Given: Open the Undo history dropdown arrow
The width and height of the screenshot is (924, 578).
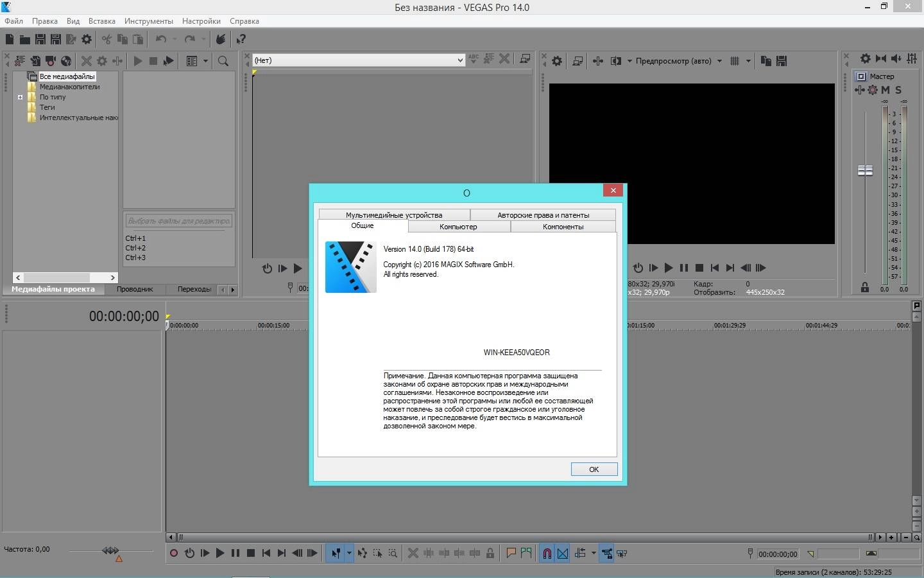Looking at the screenshot, I should (x=175, y=39).
